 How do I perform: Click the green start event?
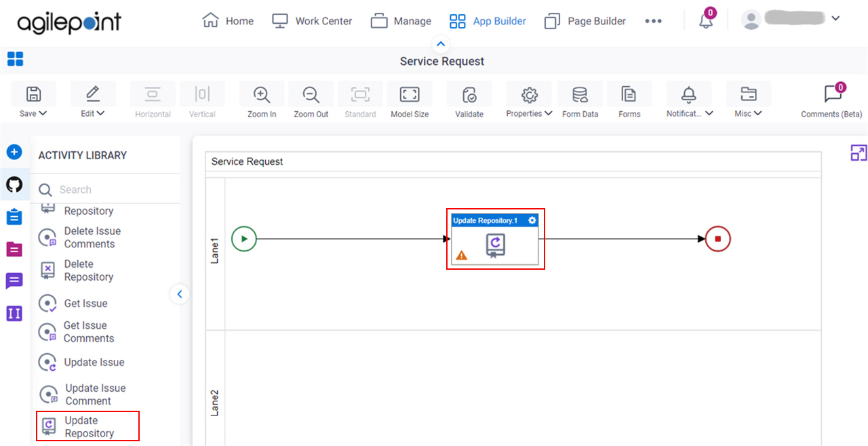click(x=244, y=239)
